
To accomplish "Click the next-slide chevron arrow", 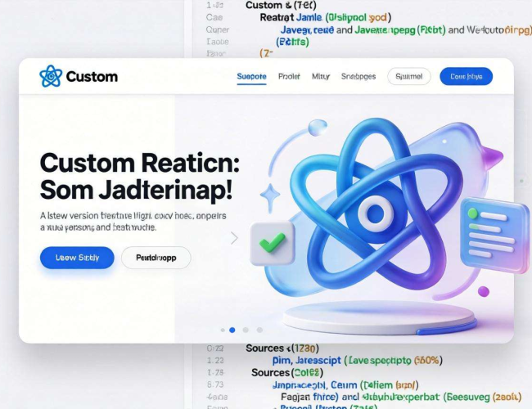I will 234,238.
